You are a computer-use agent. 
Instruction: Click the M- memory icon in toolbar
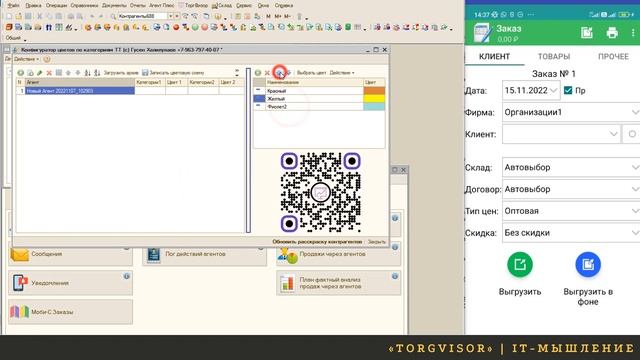287,16
